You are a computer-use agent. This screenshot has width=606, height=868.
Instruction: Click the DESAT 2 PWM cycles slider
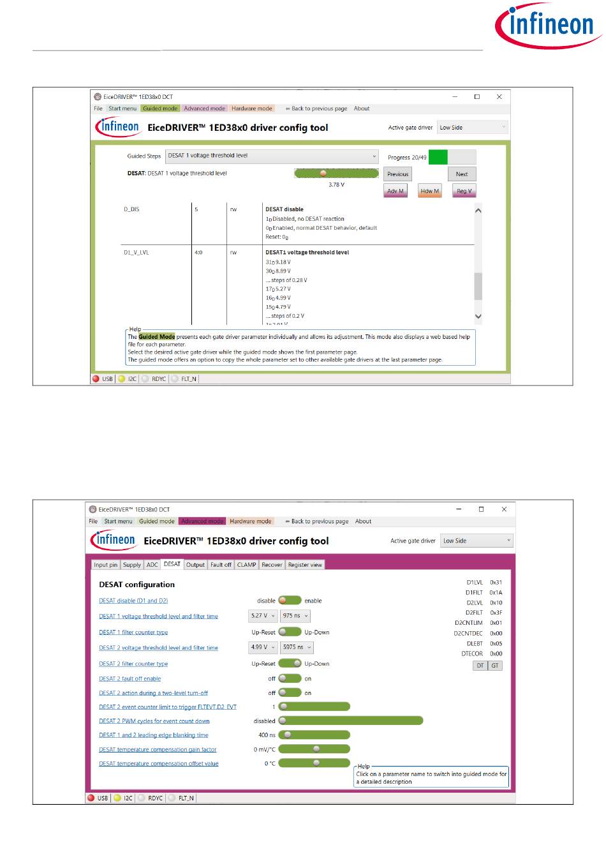(x=351, y=721)
